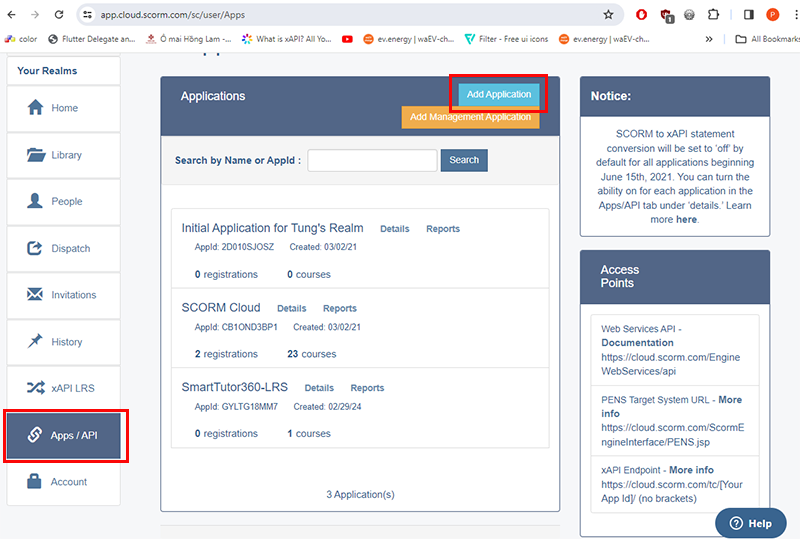Click the 2 registrations count
This screenshot has height=539, width=800.
226,354
